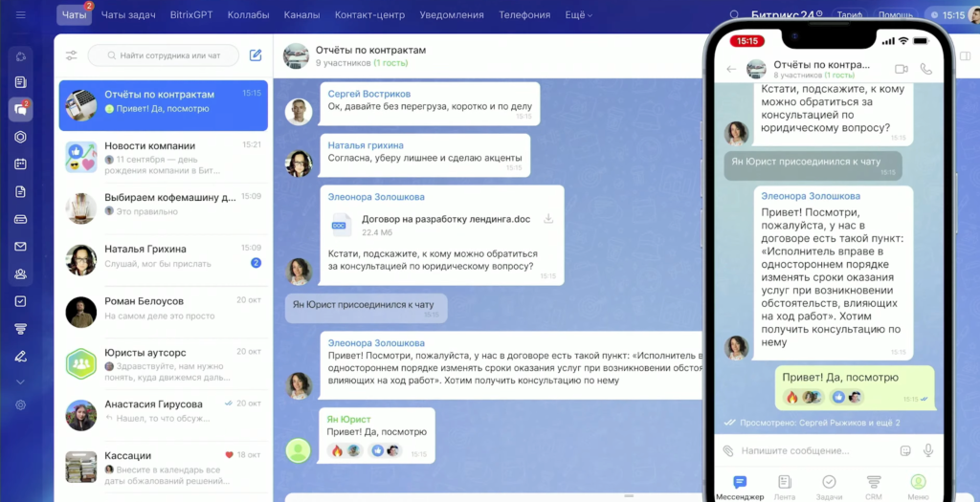Open the e-signature pen icon in the sidebar
The height and width of the screenshot is (502, 980).
point(21,357)
